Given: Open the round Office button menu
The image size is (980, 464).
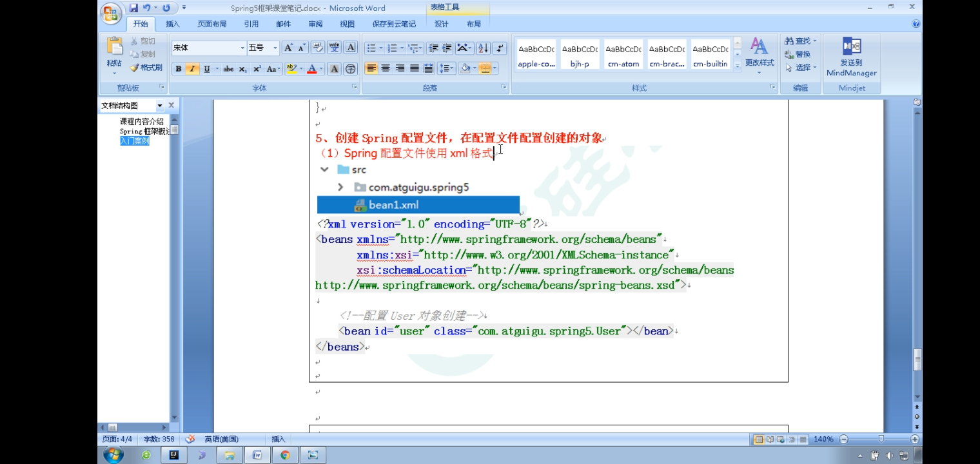Looking at the screenshot, I should pos(112,13).
